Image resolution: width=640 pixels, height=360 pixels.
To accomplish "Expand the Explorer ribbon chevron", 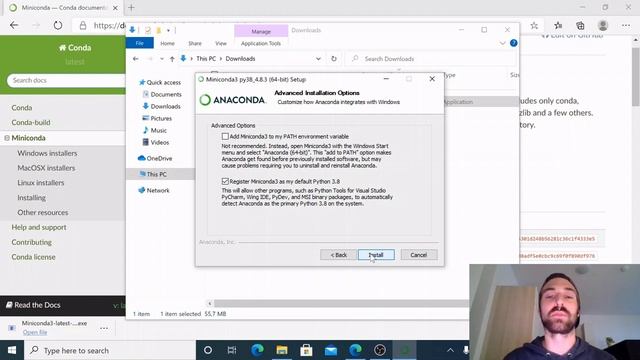I will (502, 43).
